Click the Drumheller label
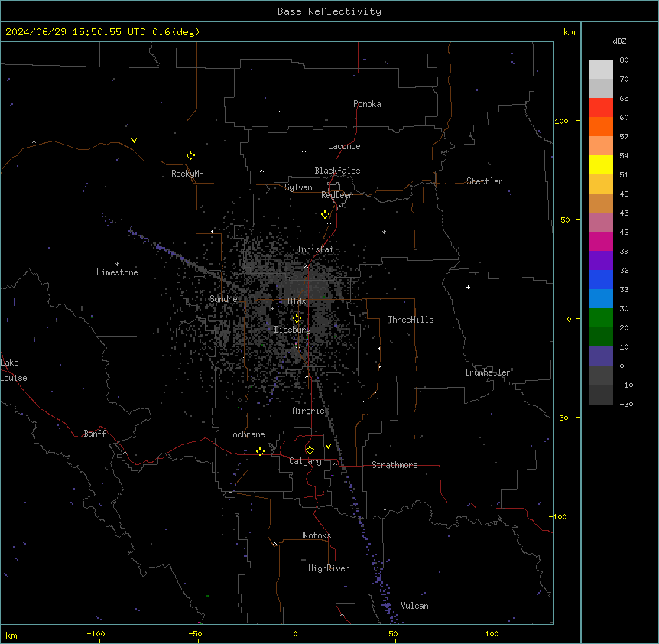The image size is (659, 644). pyautogui.click(x=488, y=372)
